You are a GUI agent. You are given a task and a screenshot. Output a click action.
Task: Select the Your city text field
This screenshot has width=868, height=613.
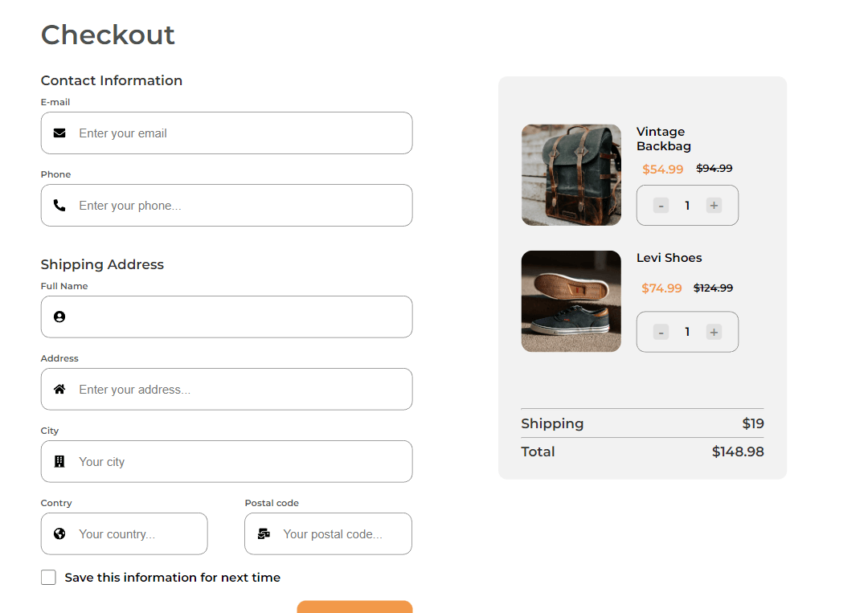(241, 462)
